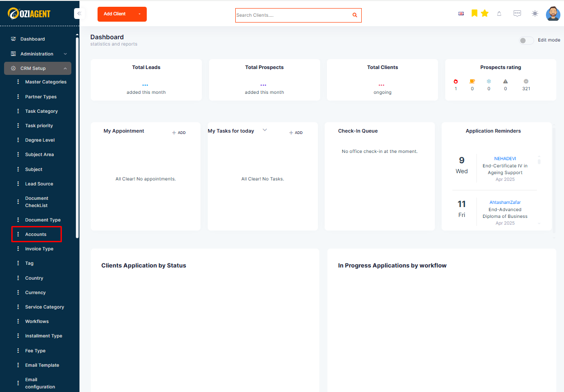Select Workflows from CRM Setup menu

tap(37, 322)
